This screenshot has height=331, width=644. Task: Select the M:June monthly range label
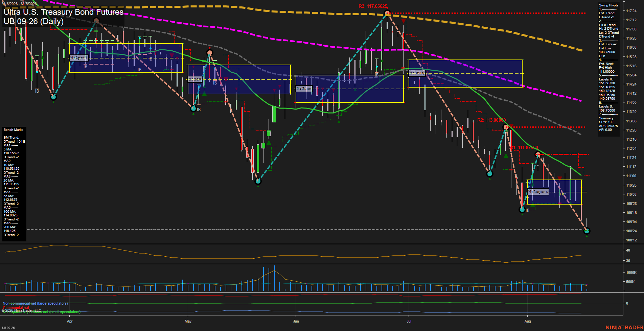pyautogui.click(x=304, y=89)
